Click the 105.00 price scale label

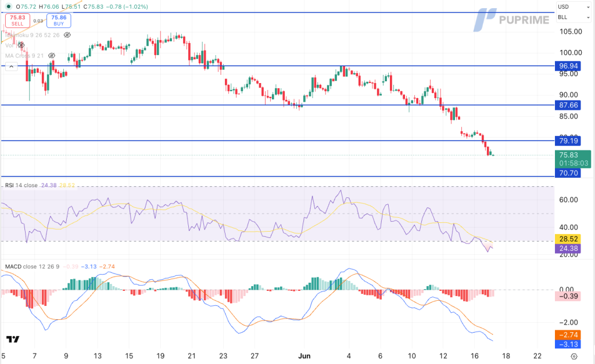pyautogui.click(x=571, y=31)
